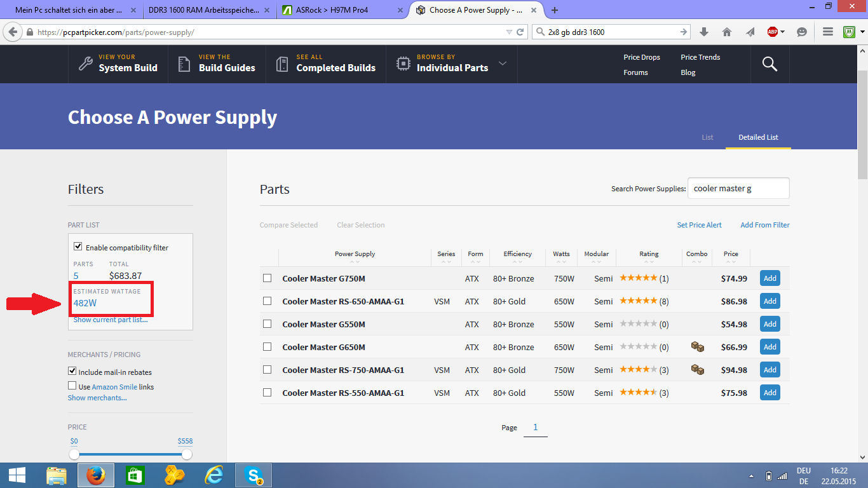Click the Search Power Supplies field
This screenshot has width=868, height=488.
[x=738, y=188]
